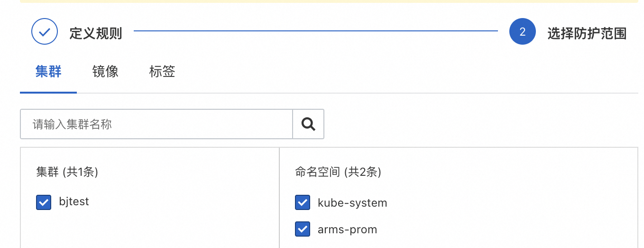Switch to the 镜像 tab
The height and width of the screenshot is (248, 644).
(x=105, y=72)
